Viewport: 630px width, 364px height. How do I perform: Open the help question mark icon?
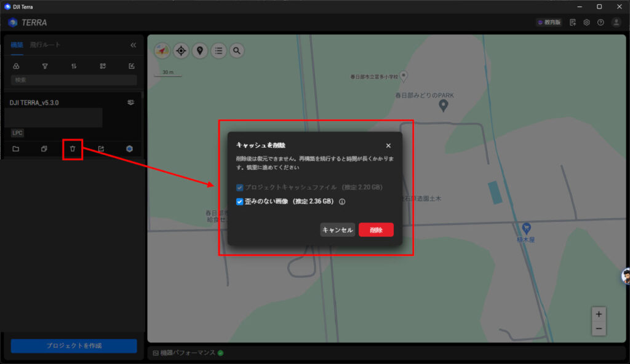600,23
